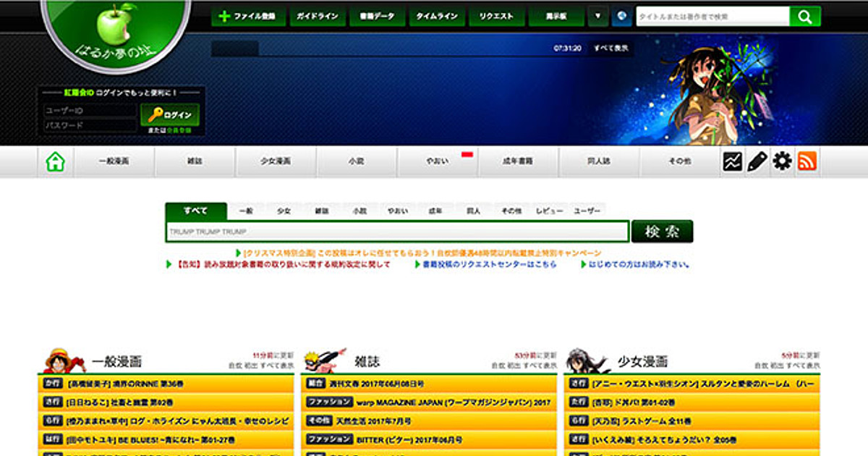Click the globe icon beside the top search box
This screenshot has width=868, height=456.
(x=621, y=16)
